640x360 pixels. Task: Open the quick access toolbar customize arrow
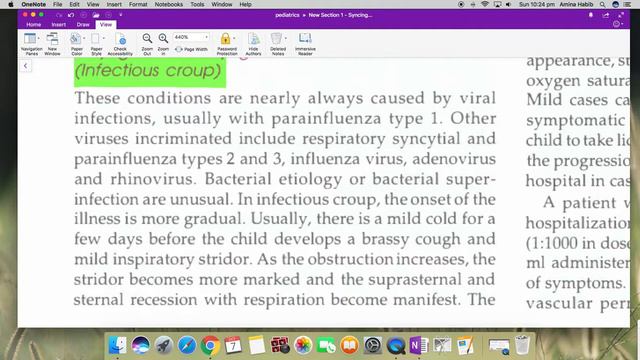coord(121,15)
